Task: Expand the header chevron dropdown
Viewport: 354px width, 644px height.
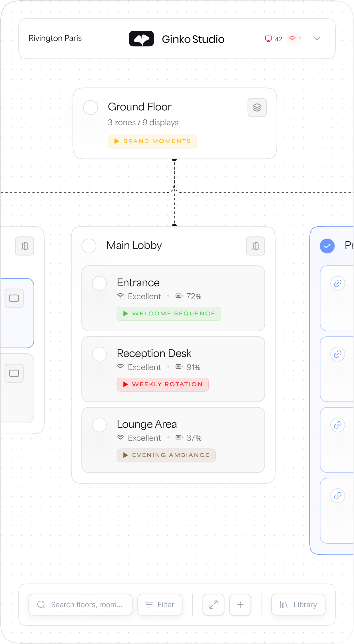Action: click(x=317, y=39)
